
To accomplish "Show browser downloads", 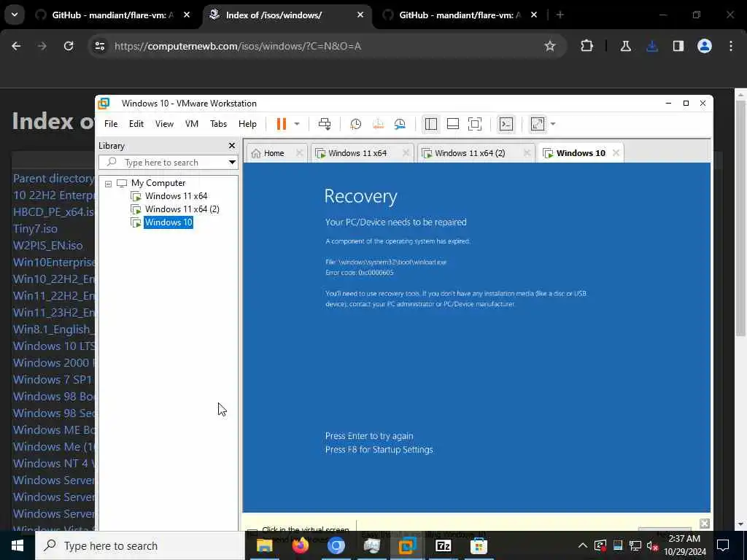I will 652,46.
